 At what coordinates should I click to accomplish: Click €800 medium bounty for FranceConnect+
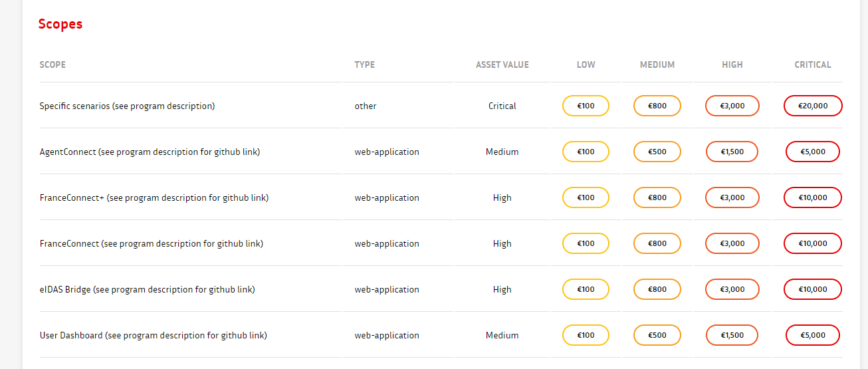[x=657, y=197]
